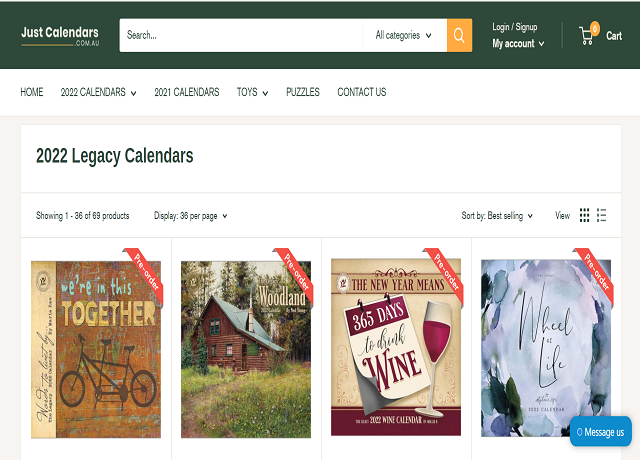This screenshot has width=640, height=460.
Task: Click the Just Calendars logo
Action: click(60, 36)
